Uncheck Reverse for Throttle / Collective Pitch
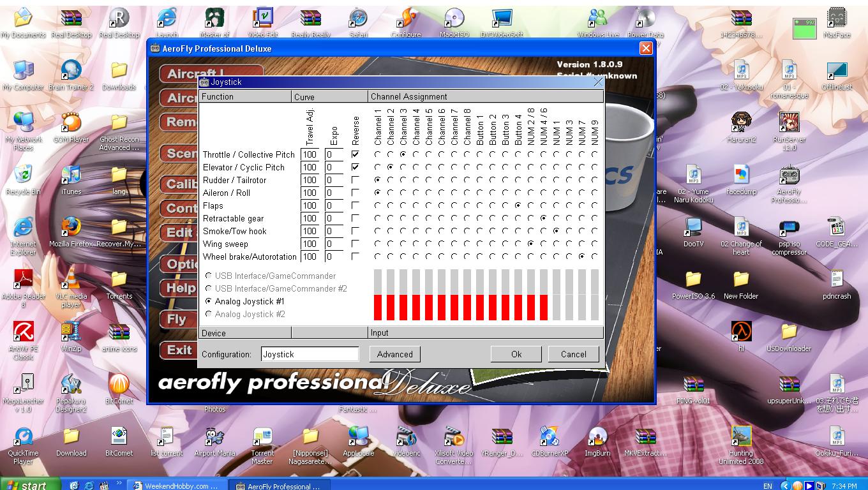 pos(355,154)
